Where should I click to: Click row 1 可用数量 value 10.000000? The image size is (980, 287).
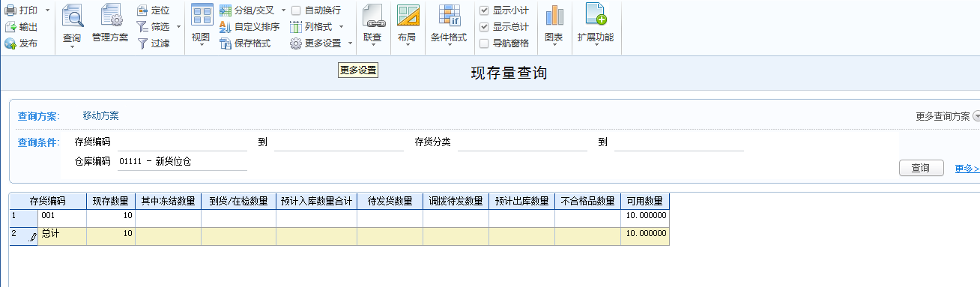point(645,217)
